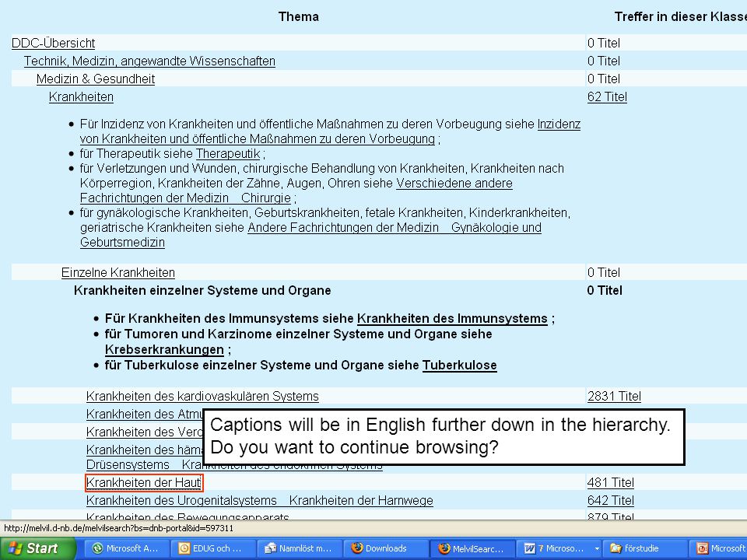Open the DDC-Übersicht link
Screen dimensions: 747x560
tap(54, 43)
